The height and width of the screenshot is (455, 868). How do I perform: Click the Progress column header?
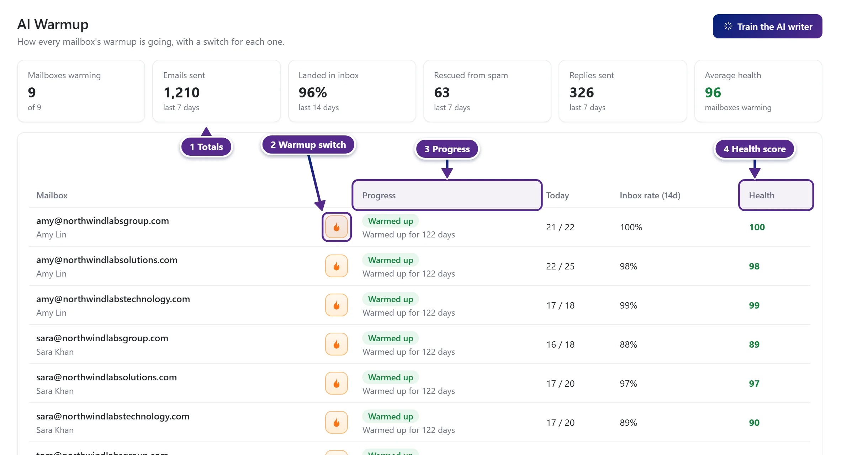[x=379, y=196]
